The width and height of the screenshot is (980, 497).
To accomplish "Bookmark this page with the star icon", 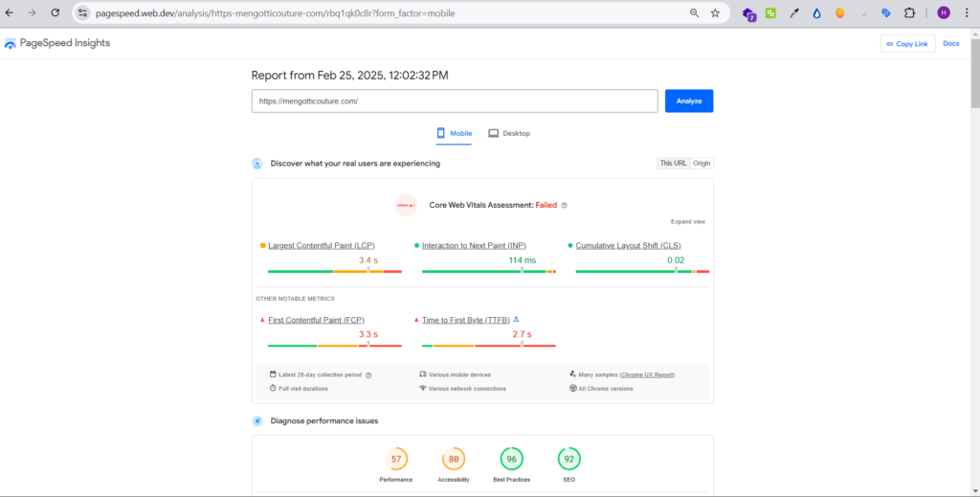I will click(715, 12).
